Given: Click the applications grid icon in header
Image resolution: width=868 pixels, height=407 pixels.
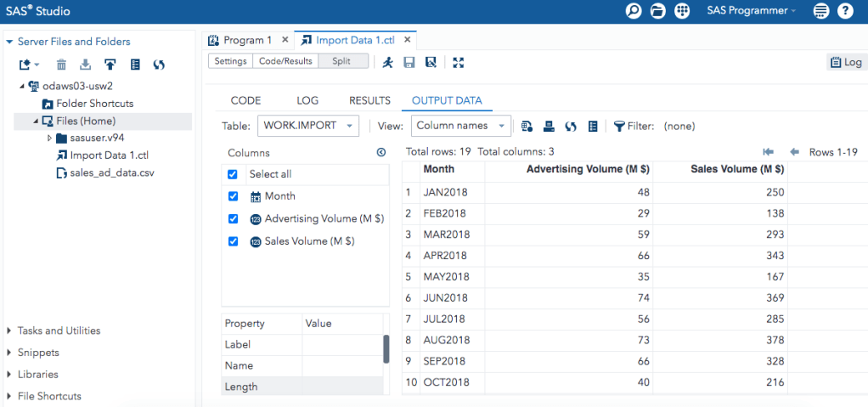Looking at the screenshot, I should 681,11.
